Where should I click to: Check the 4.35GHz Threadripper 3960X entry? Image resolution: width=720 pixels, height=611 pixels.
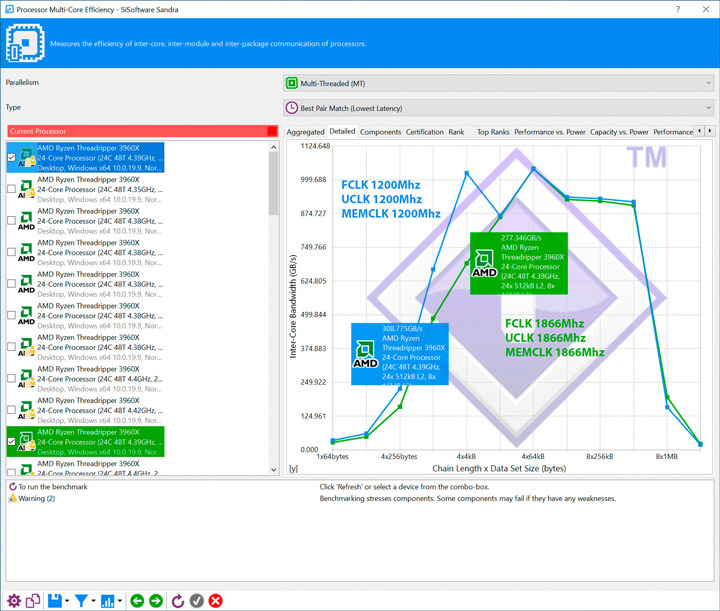11,189
